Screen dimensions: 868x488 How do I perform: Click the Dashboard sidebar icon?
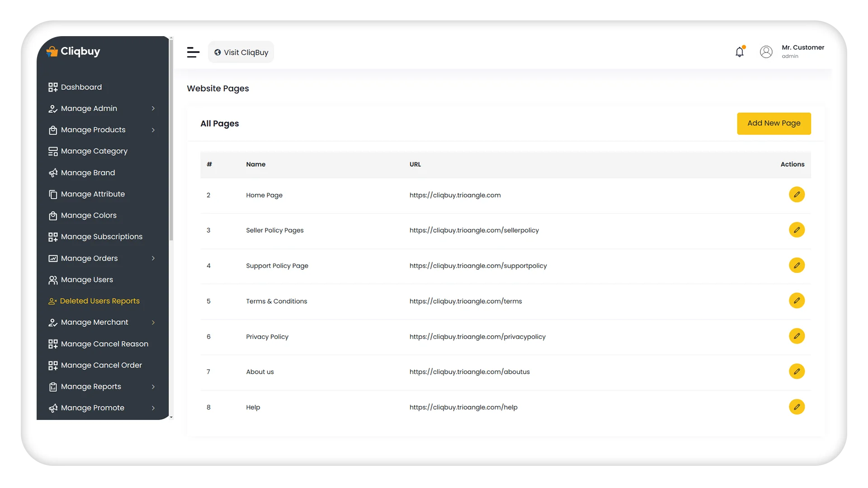(52, 86)
